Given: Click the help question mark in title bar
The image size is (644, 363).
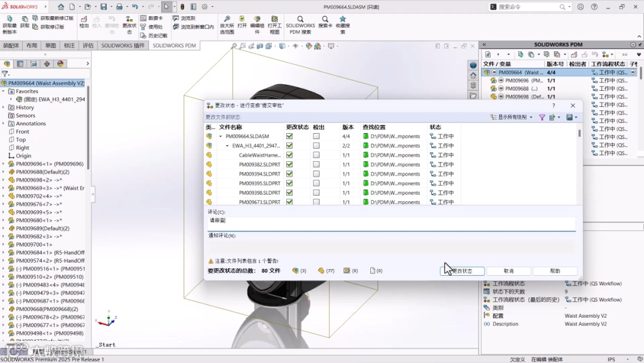Looking at the screenshot, I should [595, 7].
